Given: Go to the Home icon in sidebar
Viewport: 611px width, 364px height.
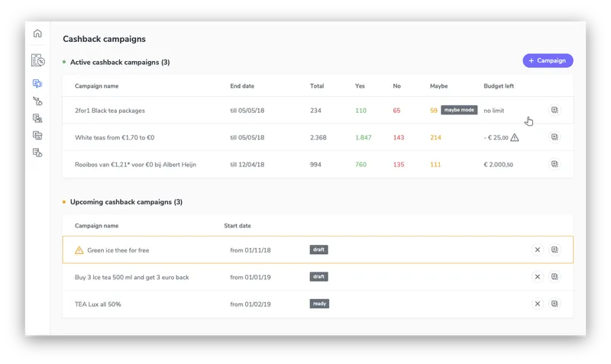Looking at the screenshot, I should 37,34.
